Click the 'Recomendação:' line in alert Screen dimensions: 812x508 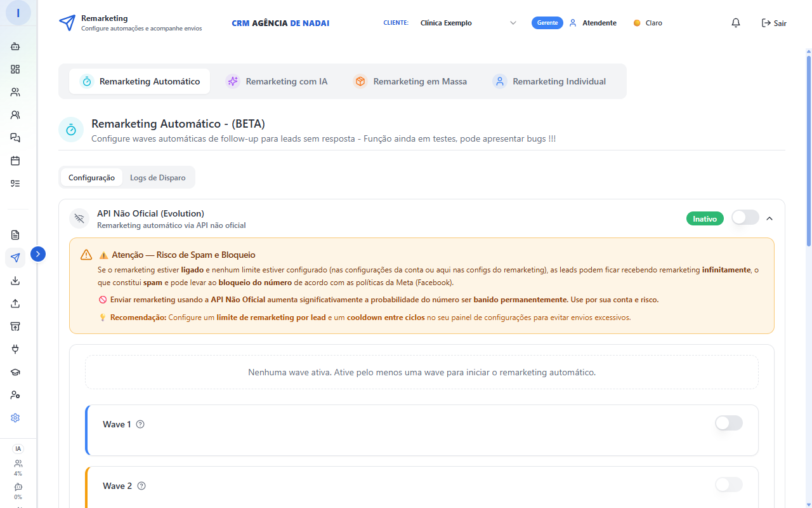point(365,317)
